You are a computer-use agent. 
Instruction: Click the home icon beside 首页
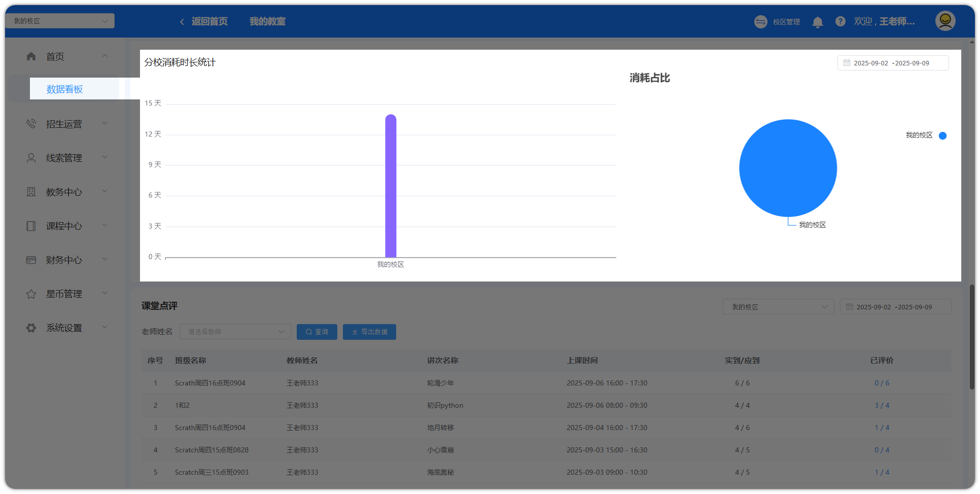[31, 56]
